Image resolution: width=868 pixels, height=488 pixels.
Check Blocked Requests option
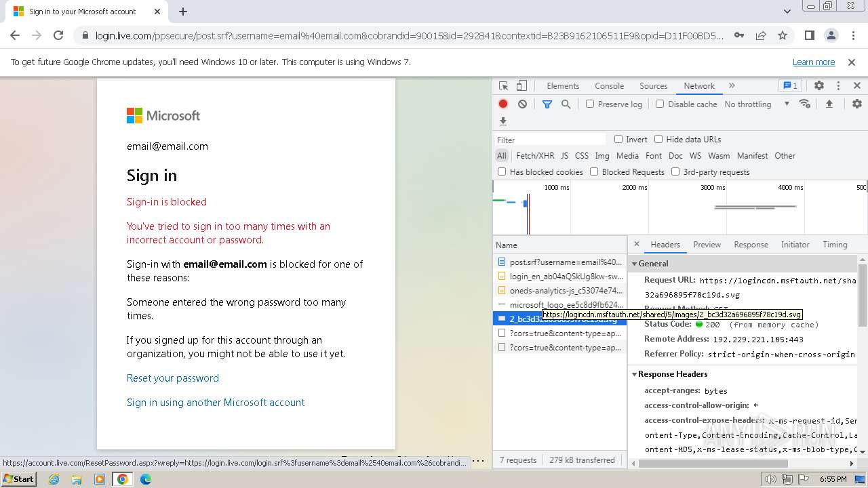coord(594,171)
